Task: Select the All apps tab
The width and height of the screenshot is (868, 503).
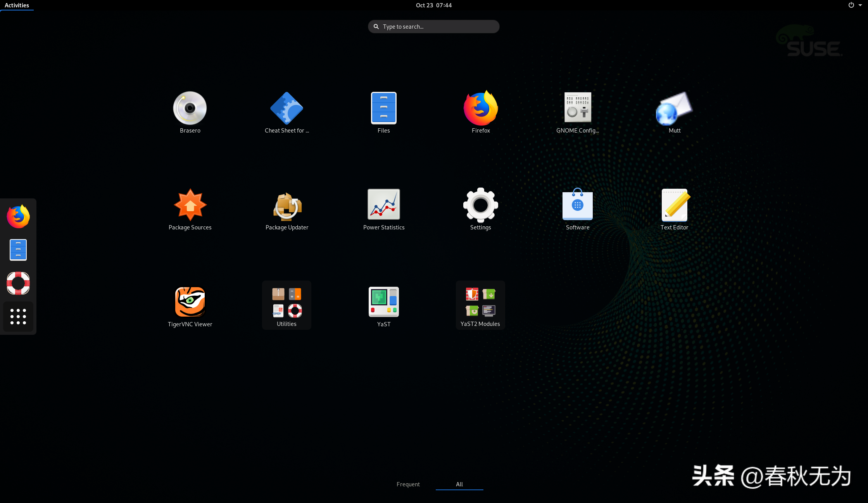Action: (459, 484)
